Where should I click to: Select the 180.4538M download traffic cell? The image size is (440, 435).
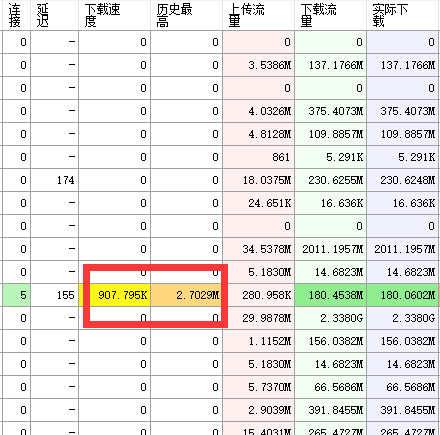(330, 295)
